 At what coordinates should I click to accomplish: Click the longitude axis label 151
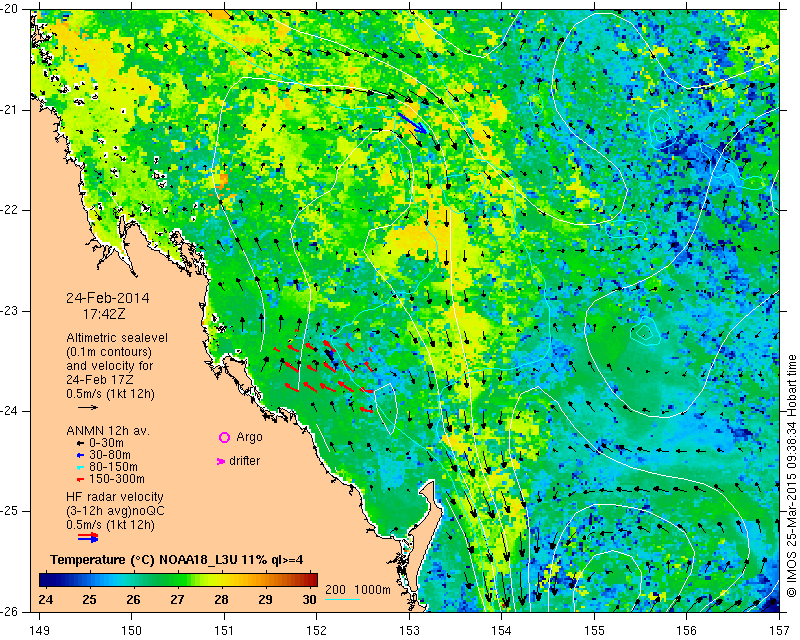[224, 631]
